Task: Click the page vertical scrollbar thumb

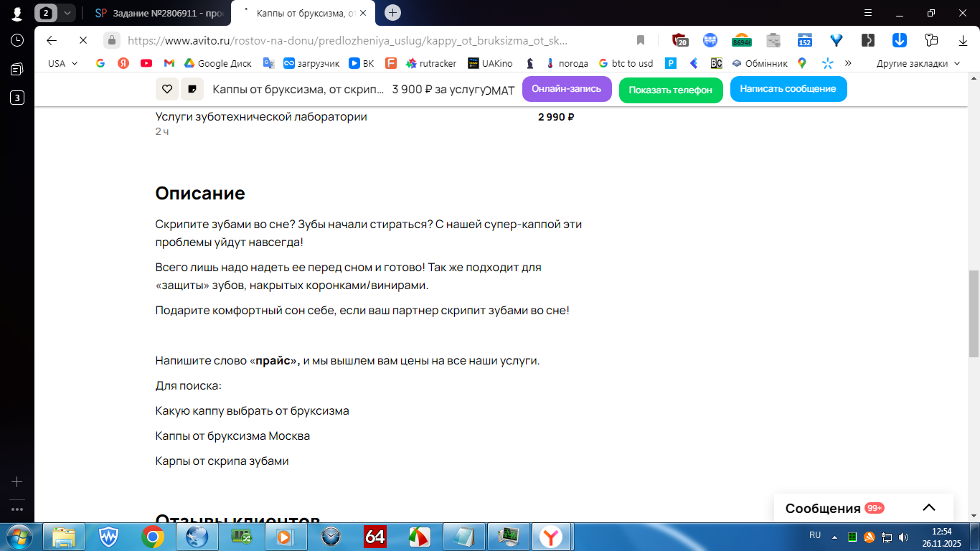Action: coord(974,314)
